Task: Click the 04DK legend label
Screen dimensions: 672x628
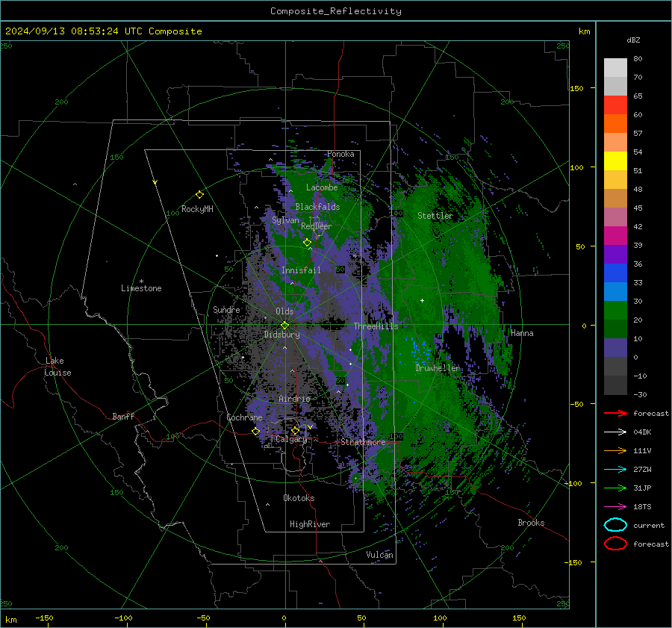Action: pyautogui.click(x=642, y=432)
